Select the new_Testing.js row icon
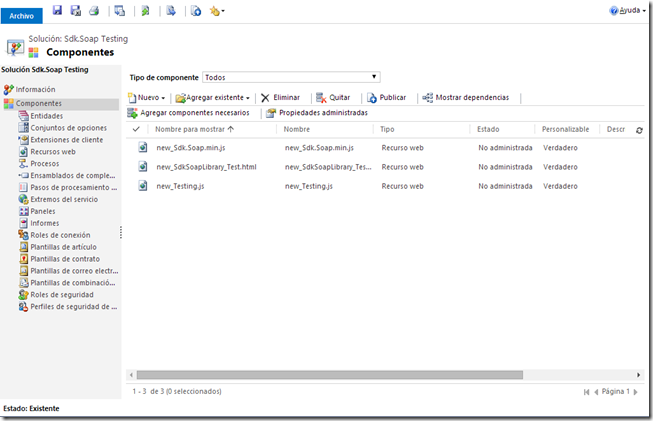Image resolution: width=653 pixels, height=421 pixels. coord(143,186)
